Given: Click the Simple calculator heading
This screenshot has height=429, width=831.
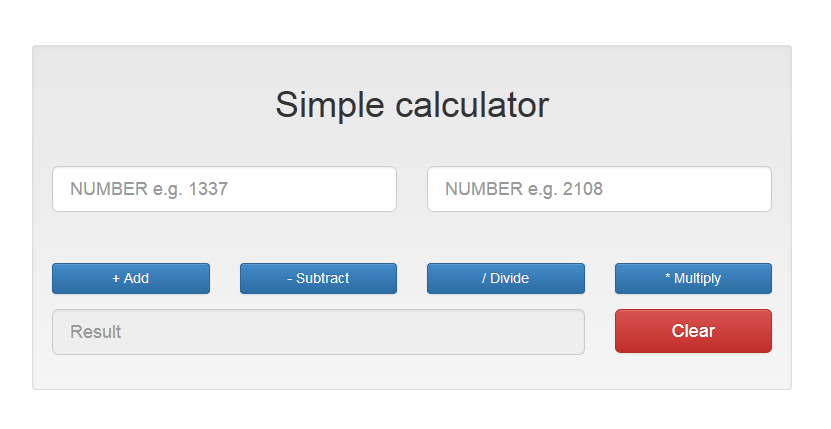Looking at the screenshot, I should (412, 105).
